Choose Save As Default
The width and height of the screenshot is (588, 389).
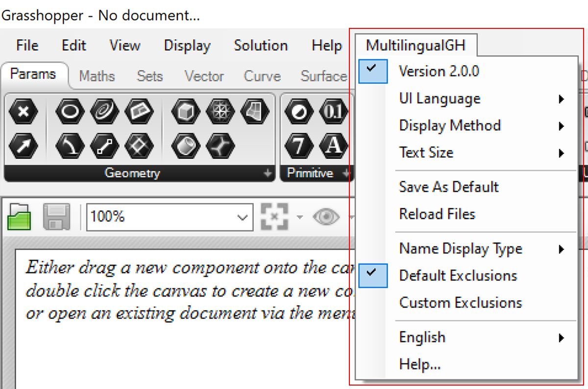pyautogui.click(x=467, y=187)
